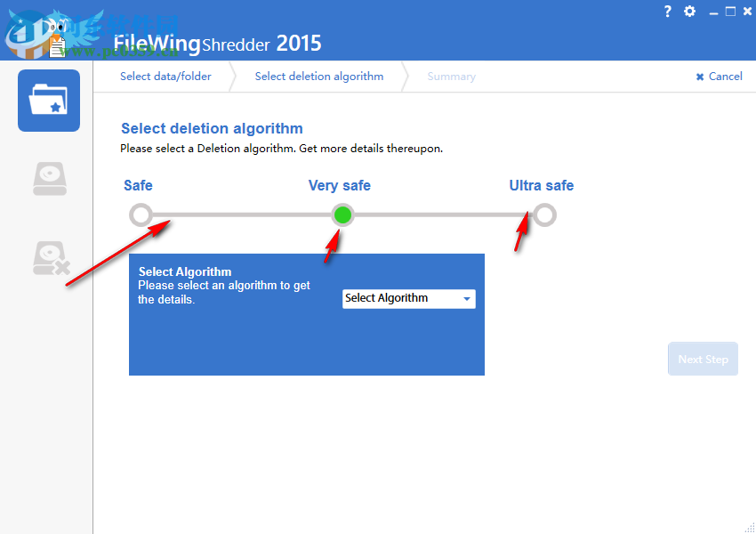Open the Select Algorithm dropdown

pyautogui.click(x=408, y=298)
